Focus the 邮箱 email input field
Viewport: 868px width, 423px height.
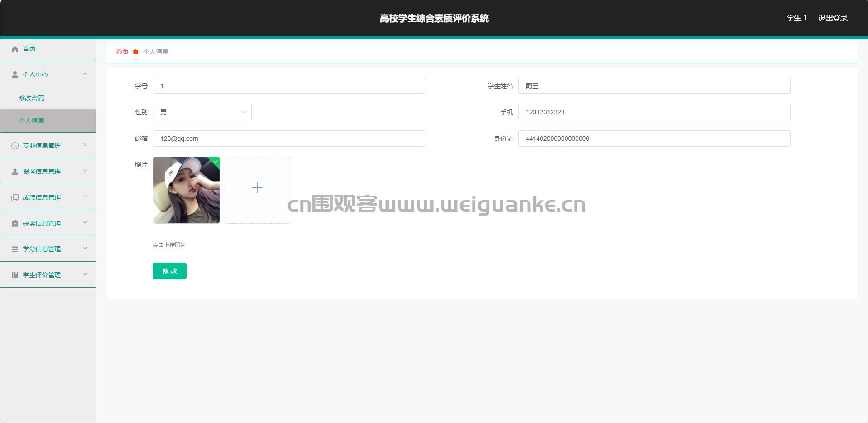click(289, 138)
